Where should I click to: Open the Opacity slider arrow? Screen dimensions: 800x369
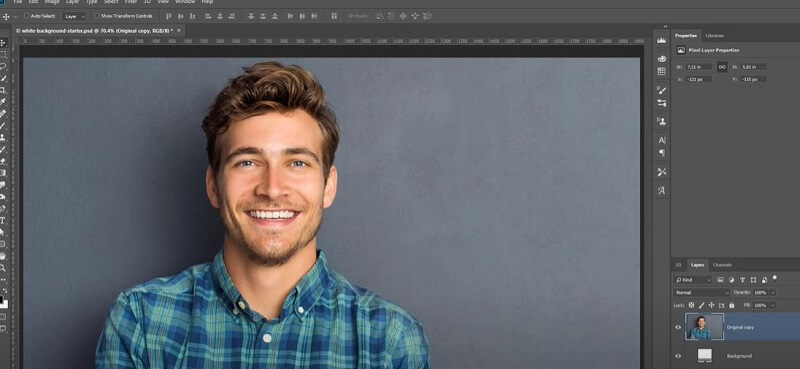773,292
